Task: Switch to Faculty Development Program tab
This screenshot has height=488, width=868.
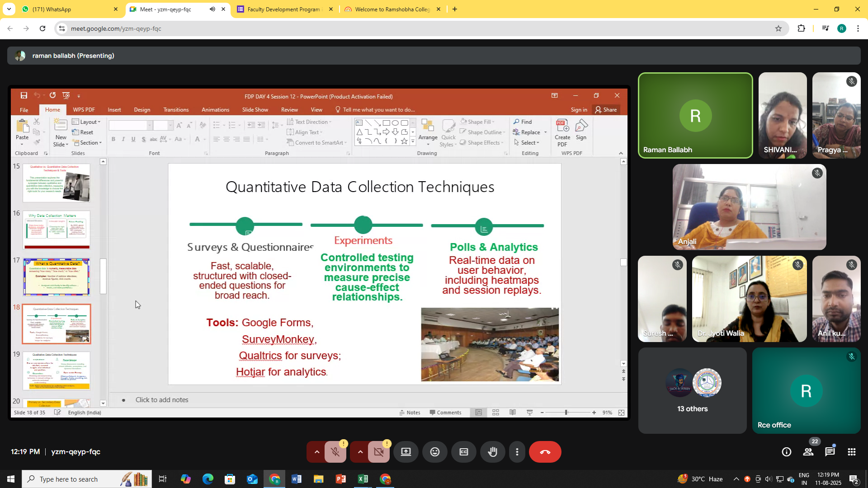Action: pos(283,9)
